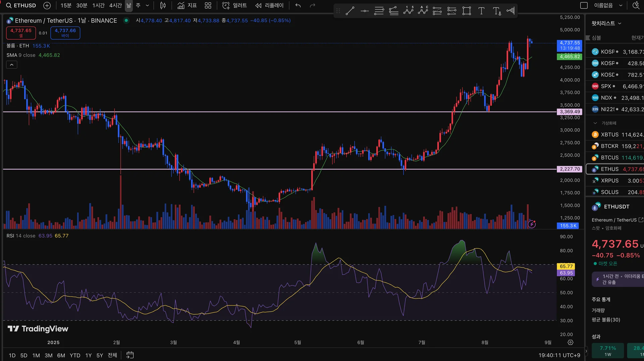The width and height of the screenshot is (644, 361).
Task: Select the plain Text tool
Action: [x=481, y=11]
